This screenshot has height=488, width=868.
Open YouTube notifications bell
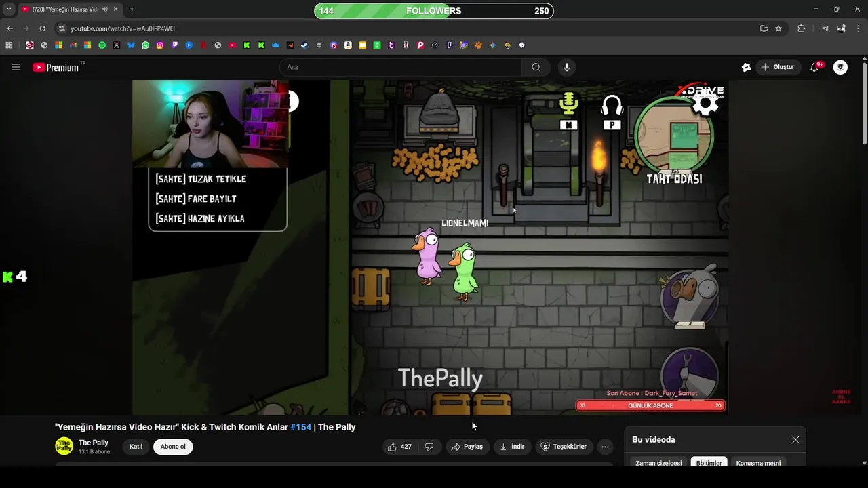[x=814, y=67]
